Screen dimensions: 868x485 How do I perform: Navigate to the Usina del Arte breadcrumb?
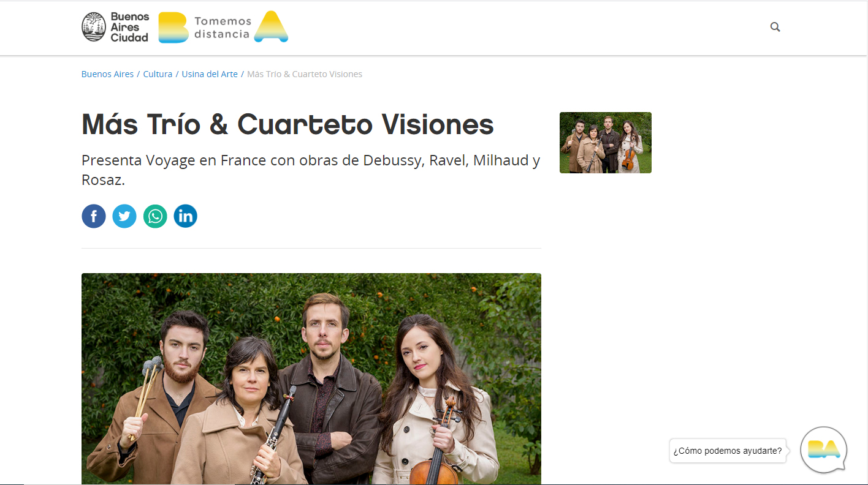coord(210,74)
